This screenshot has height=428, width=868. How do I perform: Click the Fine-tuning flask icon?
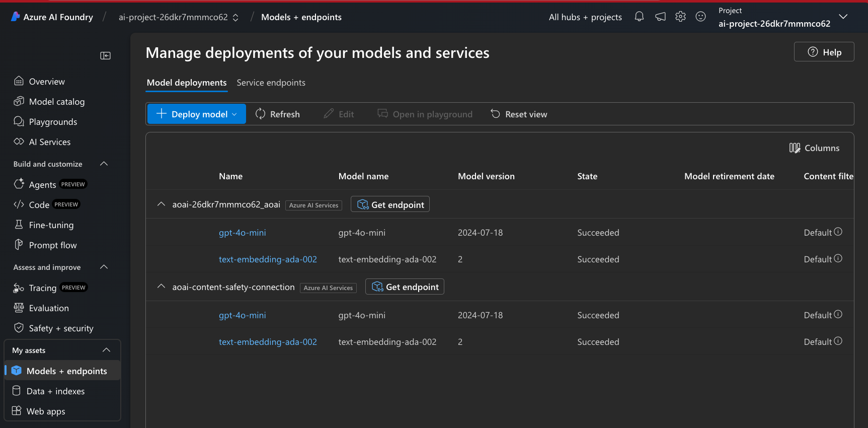[x=19, y=225]
